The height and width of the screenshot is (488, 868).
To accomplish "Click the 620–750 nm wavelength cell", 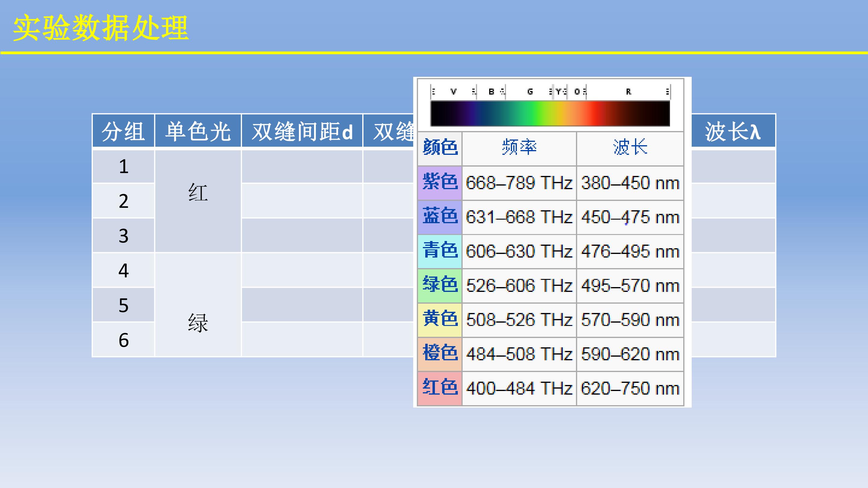I will tap(630, 389).
